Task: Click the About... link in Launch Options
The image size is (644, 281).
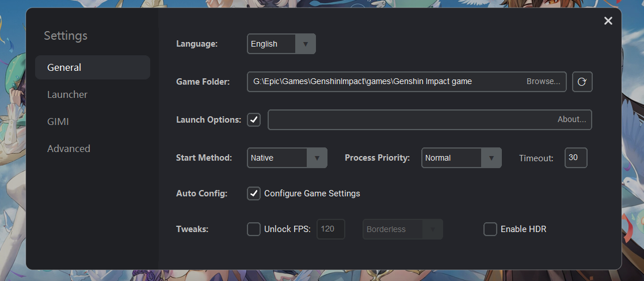Action: 571,120
